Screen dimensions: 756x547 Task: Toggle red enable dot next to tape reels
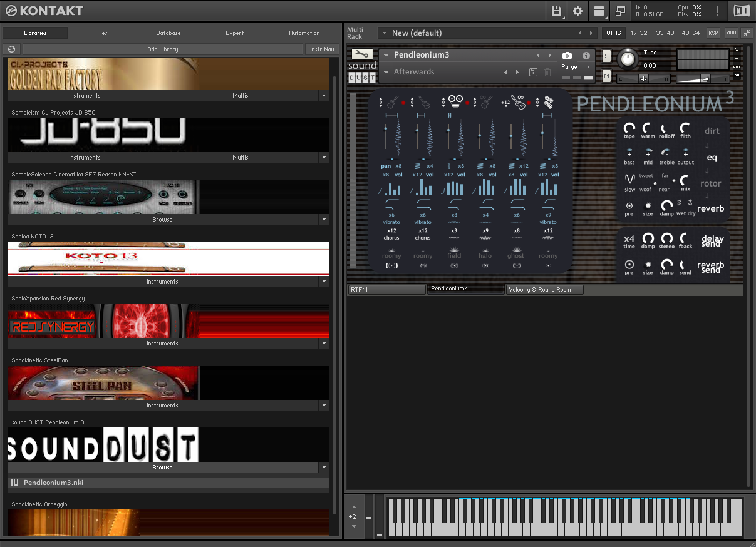pyautogui.click(x=467, y=102)
